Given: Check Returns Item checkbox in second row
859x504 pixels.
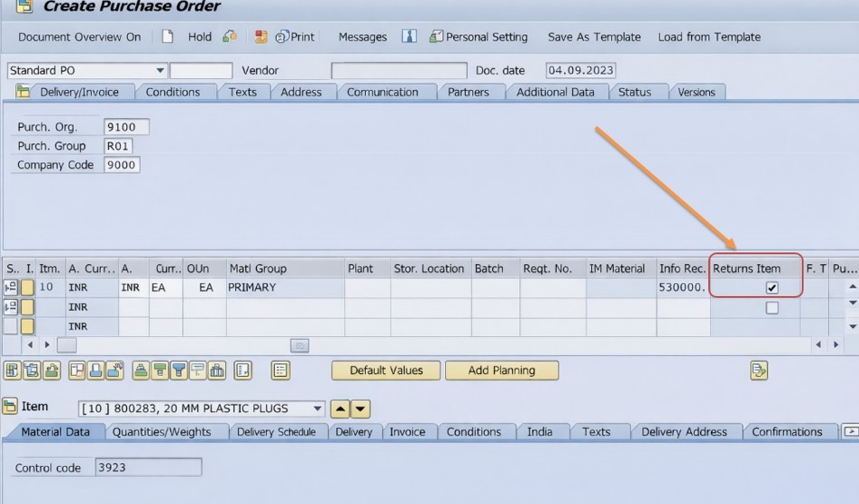Looking at the screenshot, I should 772,308.
